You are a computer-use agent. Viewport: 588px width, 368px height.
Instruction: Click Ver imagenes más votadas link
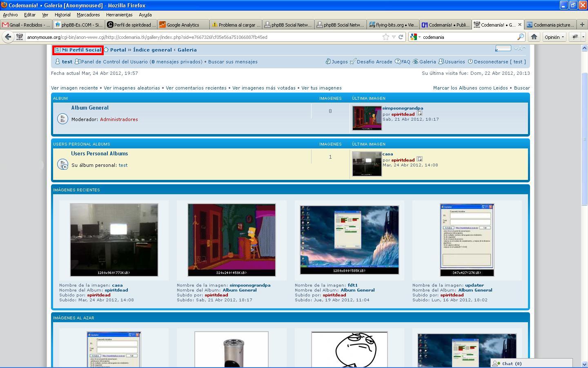click(x=264, y=88)
